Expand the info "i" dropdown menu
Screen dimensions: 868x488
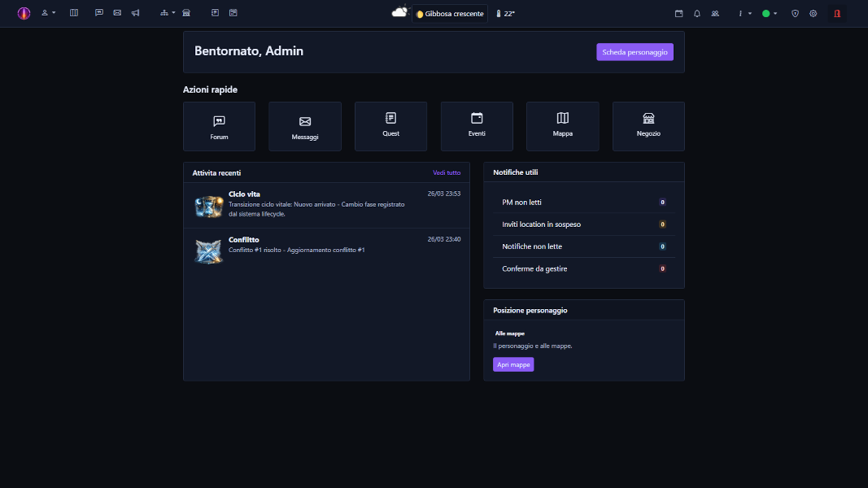coord(744,14)
